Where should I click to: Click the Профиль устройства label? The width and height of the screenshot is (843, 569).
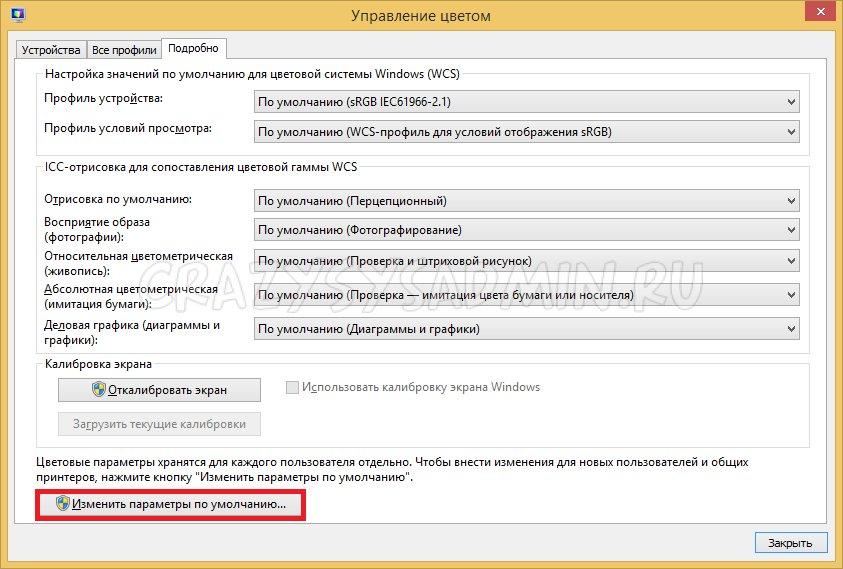click(x=103, y=98)
